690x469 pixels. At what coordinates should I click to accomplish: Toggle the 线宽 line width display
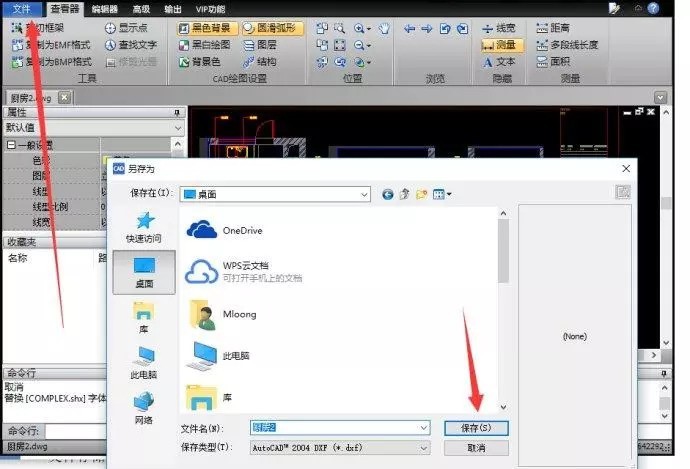point(499,29)
